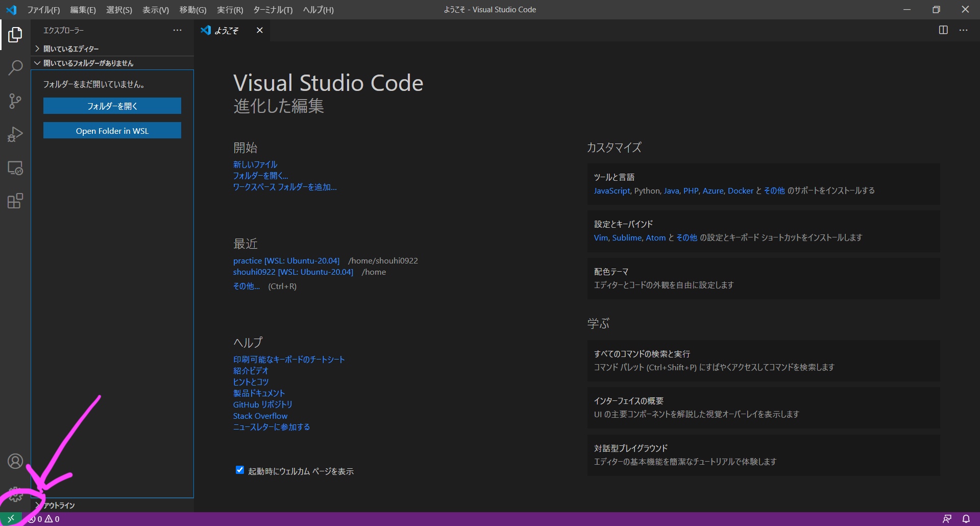Open the Extensions view icon

coord(15,201)
